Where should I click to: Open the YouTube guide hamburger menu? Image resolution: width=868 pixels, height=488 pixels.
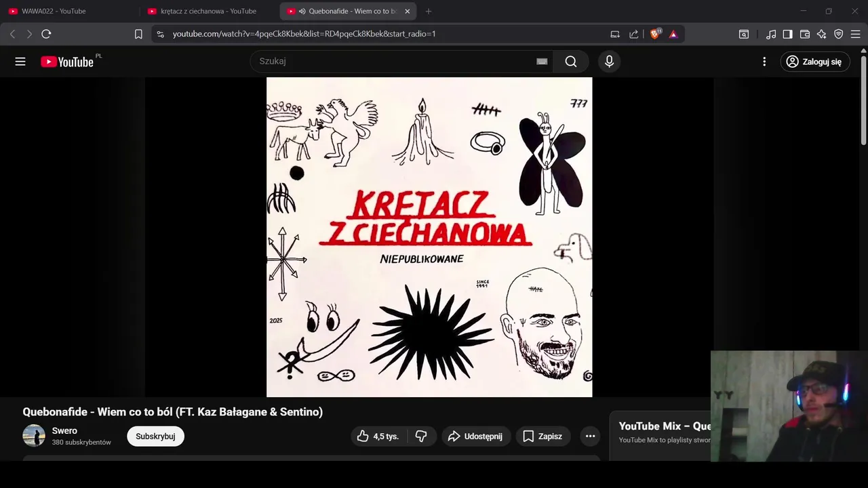tap(20, 62)
